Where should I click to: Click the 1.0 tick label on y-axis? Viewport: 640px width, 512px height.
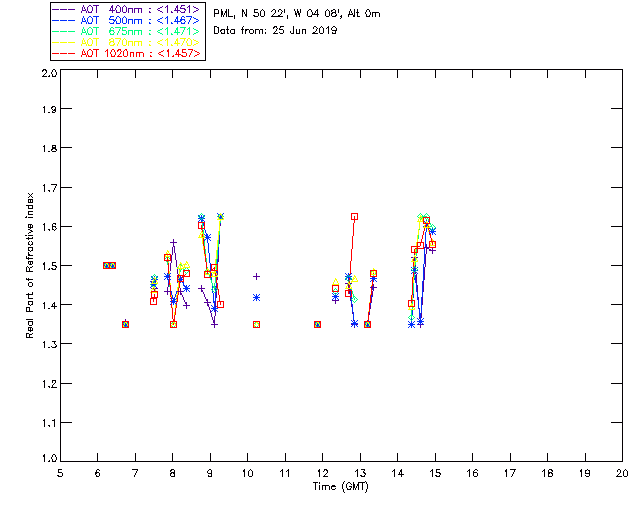coord(47,460)
